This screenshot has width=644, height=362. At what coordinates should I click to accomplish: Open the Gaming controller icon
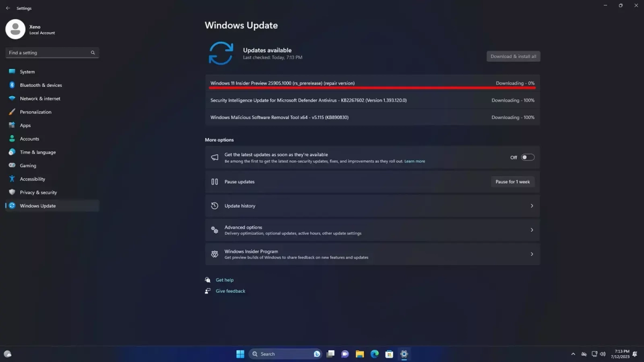tap(12, 165)
